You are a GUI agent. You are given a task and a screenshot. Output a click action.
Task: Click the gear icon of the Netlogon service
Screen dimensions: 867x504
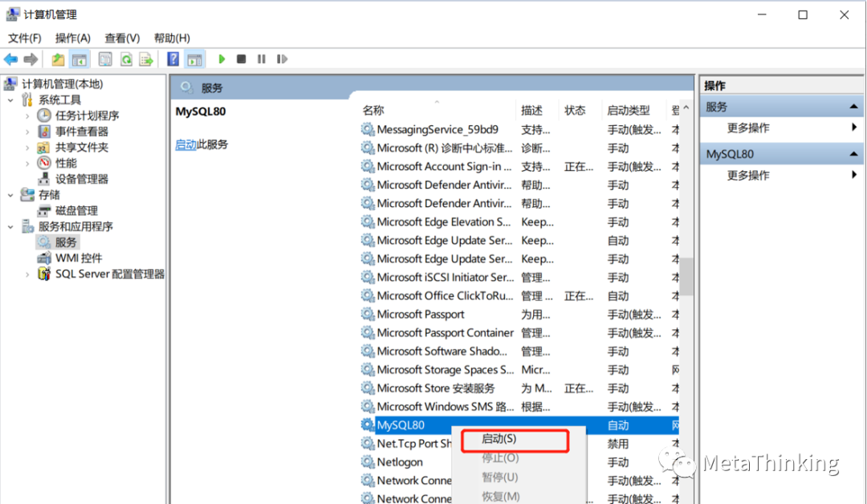(368, 461)
